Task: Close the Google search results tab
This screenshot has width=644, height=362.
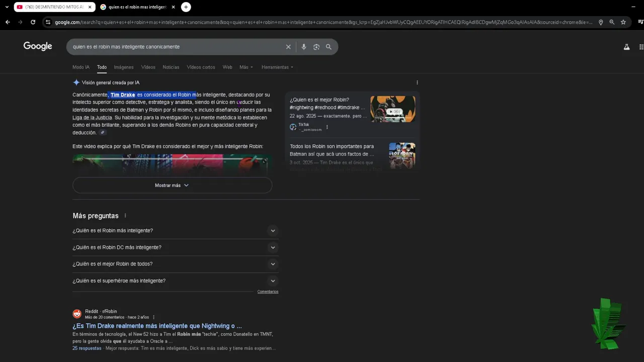Action: (173, 7)
